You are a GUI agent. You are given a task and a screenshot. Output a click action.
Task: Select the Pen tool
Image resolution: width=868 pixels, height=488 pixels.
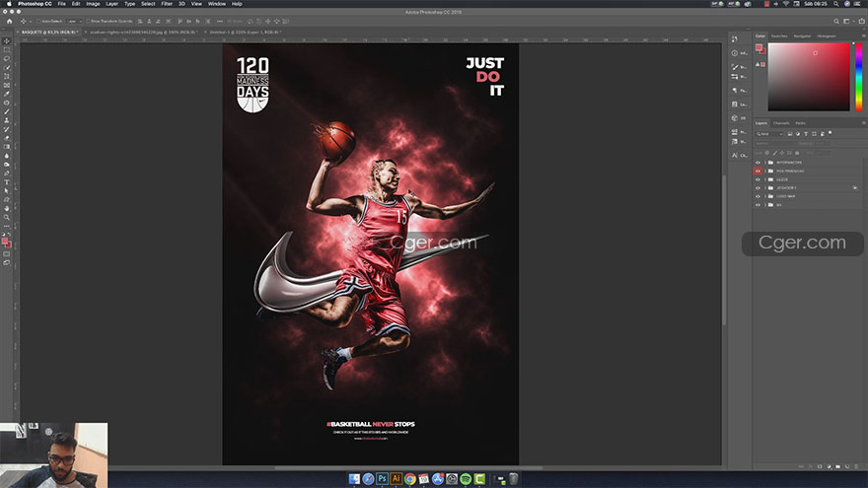[x=7, y=174]
